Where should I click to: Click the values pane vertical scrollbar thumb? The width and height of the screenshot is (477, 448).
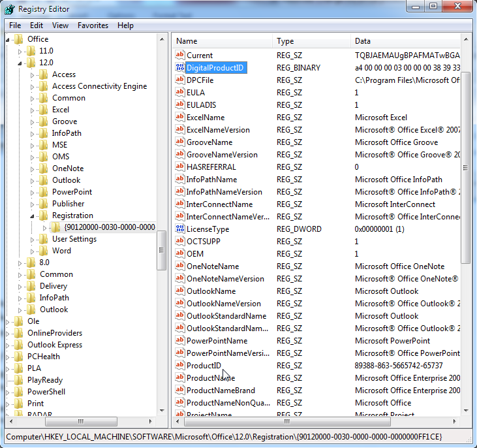click(x=465, y=167)
